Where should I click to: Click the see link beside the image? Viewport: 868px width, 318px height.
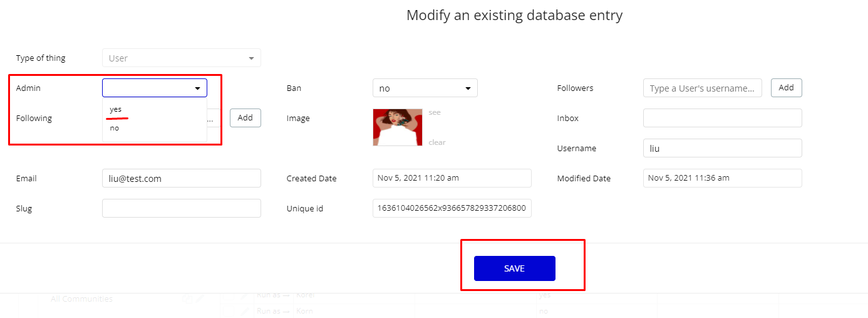(435, 112)
